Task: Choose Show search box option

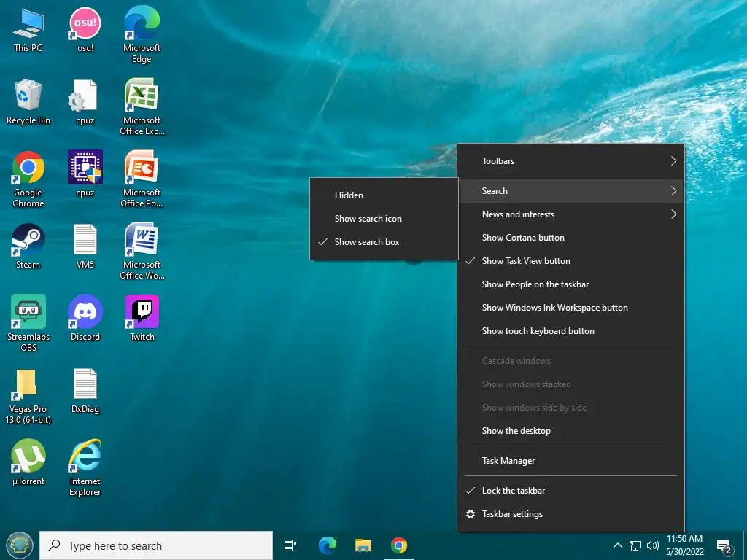Action: click(384, 242)
